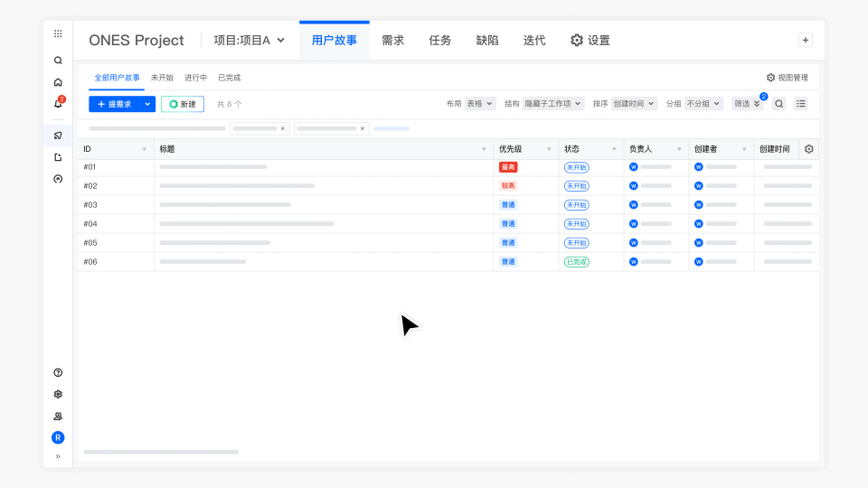
Task: Open notifications bell with red badge
Action: point(58,103)
